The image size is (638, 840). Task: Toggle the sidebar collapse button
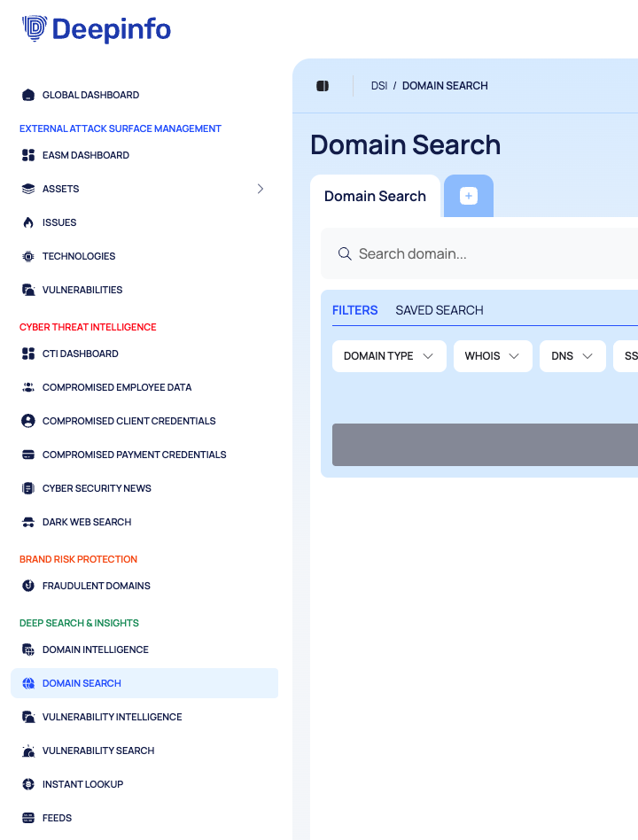[323, 86]
